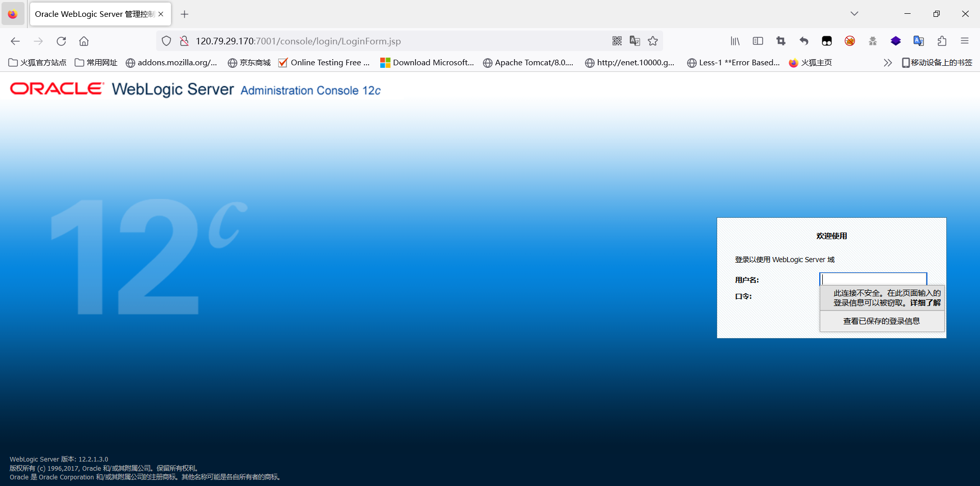
Task: Open the 详细了解 security link
Action: pyautogui.click(x=925, y=302)
